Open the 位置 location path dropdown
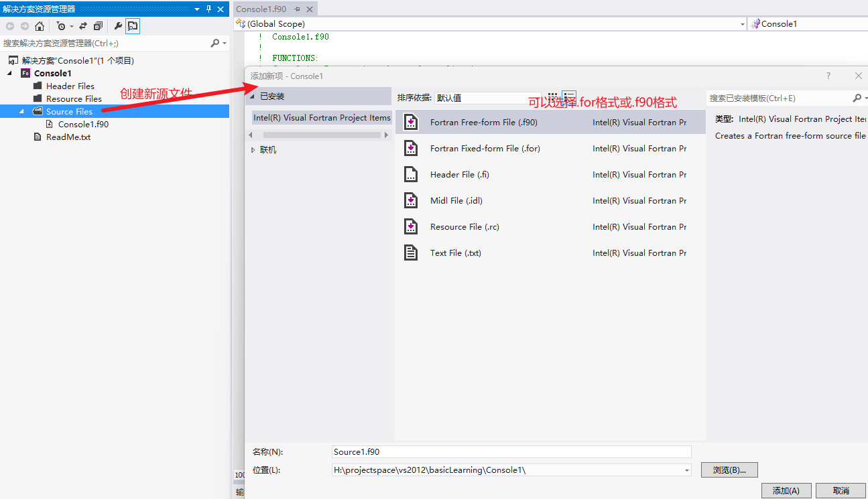Viewport: 868px width, 499px height. tap(687, 470)
